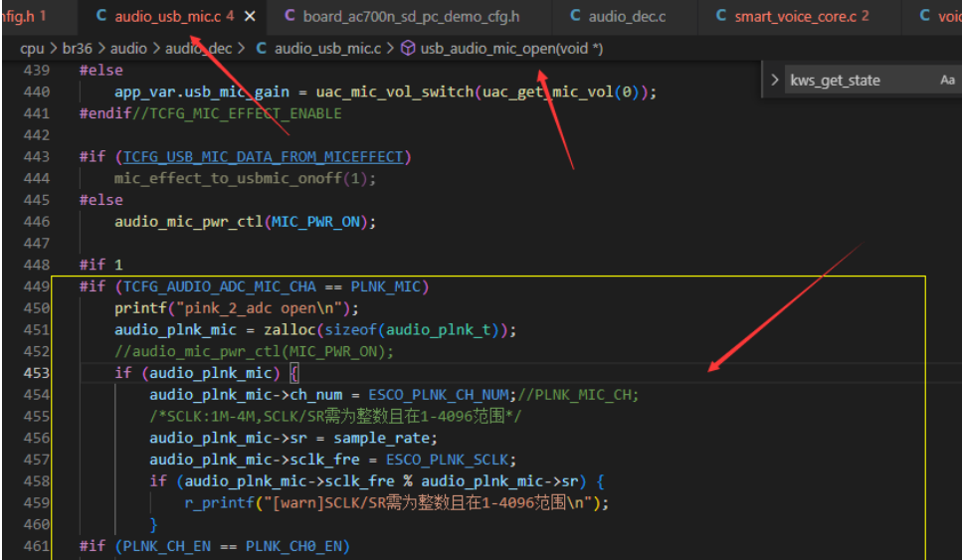Open the smart_voice_core.c tab
The height and width of the screenshot is (560, 962).
pos(795,17)
